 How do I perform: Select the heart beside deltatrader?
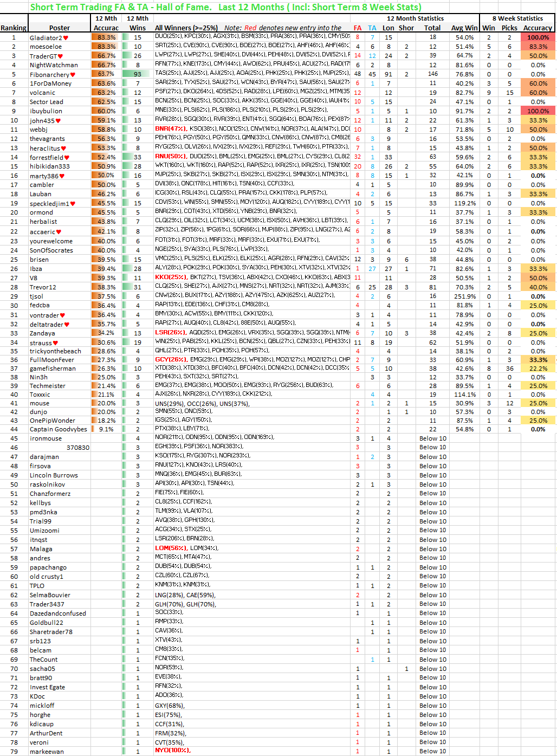tap(67, 325)
